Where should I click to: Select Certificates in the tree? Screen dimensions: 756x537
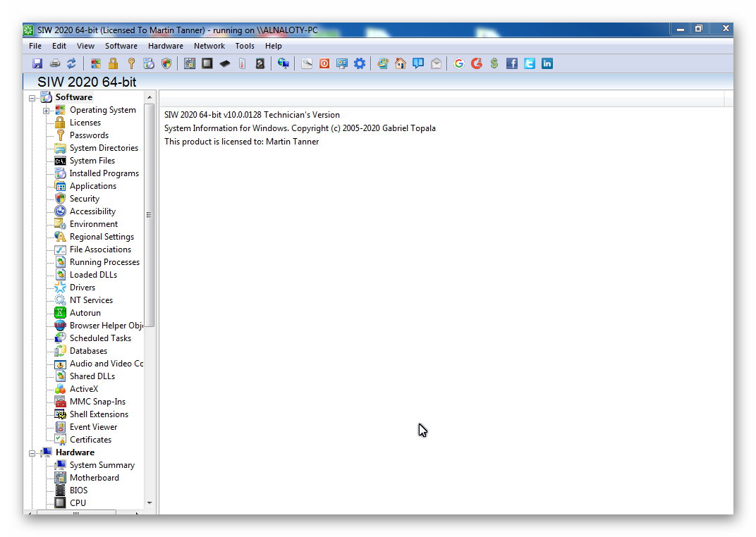pos(90,440)
